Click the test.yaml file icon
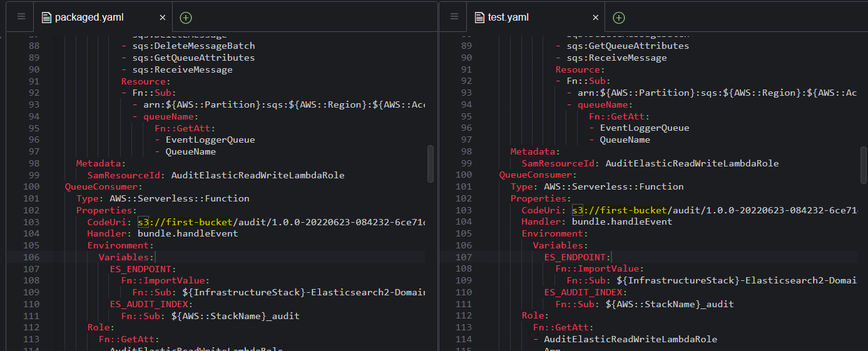This screenshot has width=868, height=351. pyautogui.click(x=480, y=18)
